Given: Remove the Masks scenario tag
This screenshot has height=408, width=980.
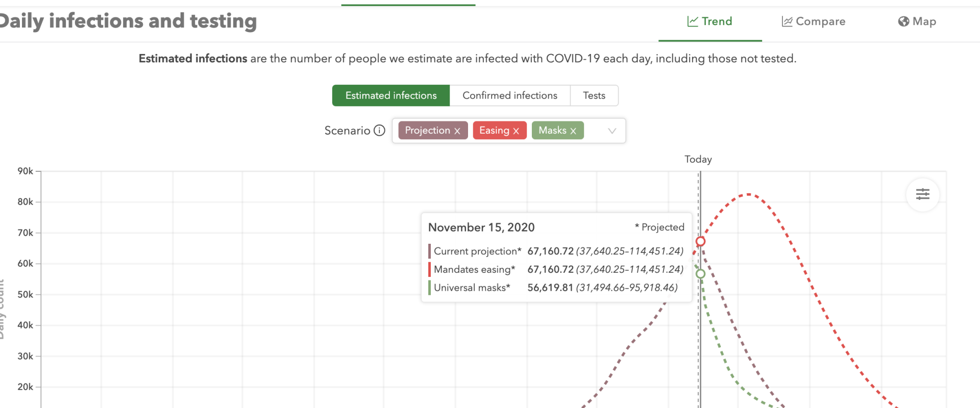Looking at the screenshot, I should tap(573, 131).
